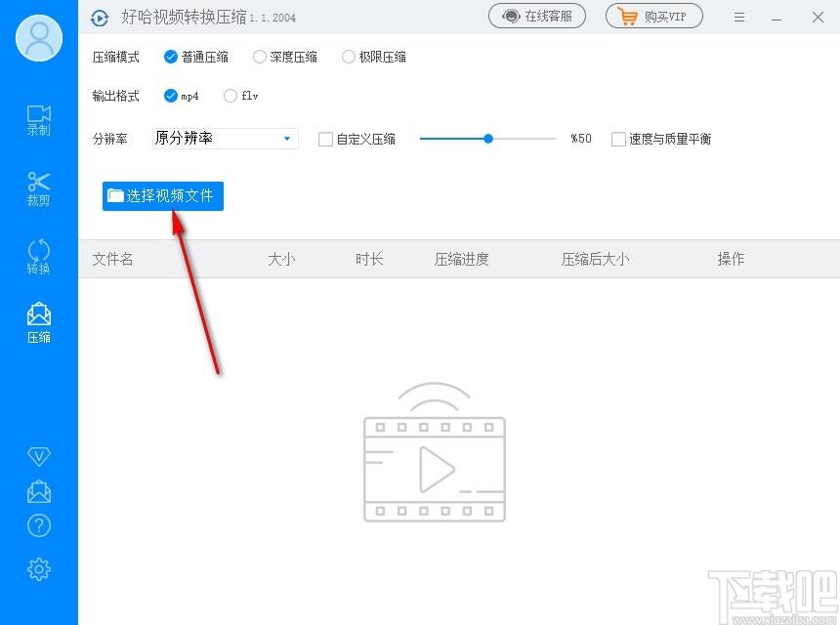Open the 原分辨率 resolution dropdown
The width and height of the screenshot is (840, 625).
225,139
